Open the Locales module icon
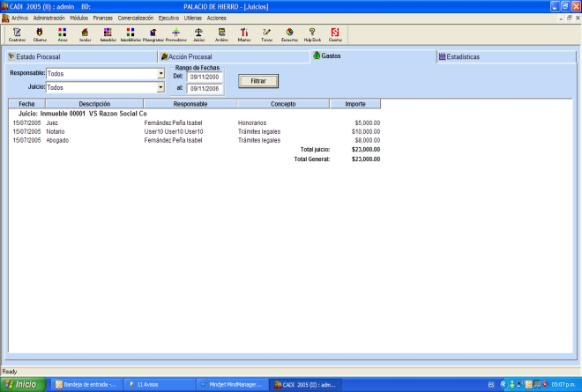The width and height of the screenshot is (582, 392). pos(85,33)
